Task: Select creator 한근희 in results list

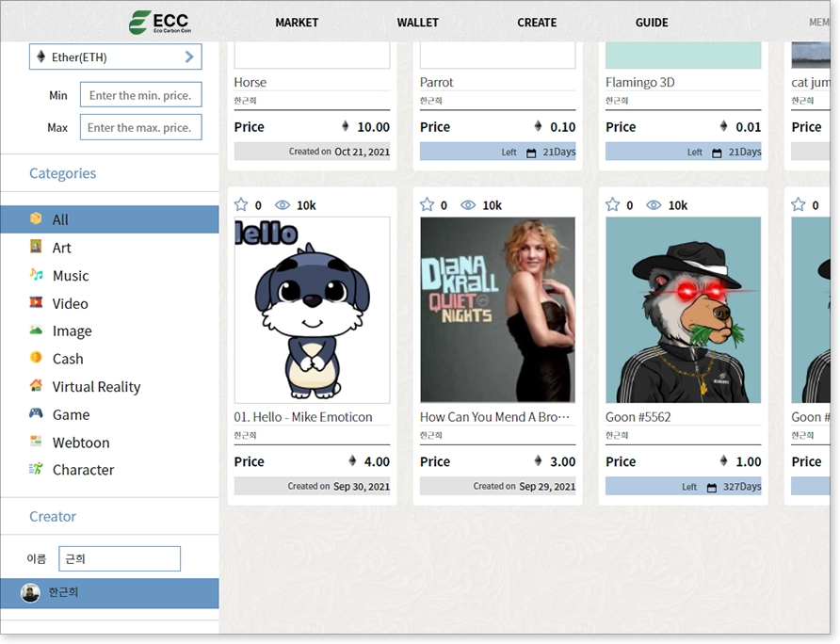Action: [109, 592]
